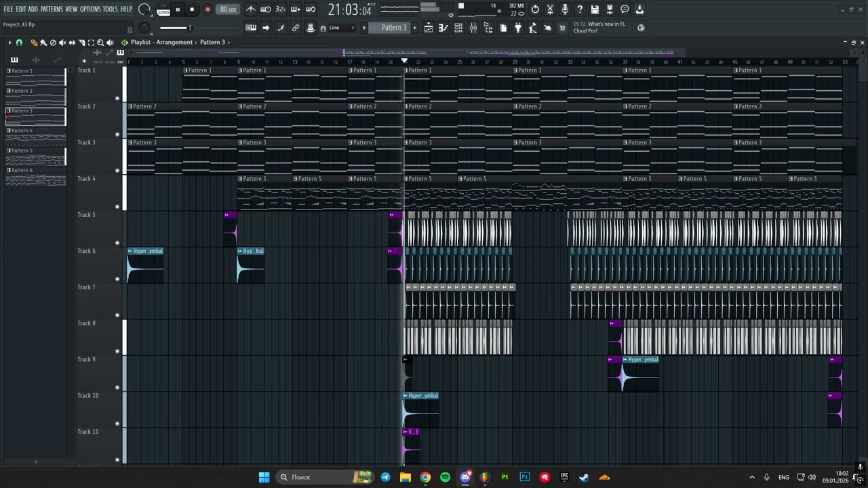Select the Slip tool
The width and height of the screenshot is (868, 488).
[x=72, y=42]
